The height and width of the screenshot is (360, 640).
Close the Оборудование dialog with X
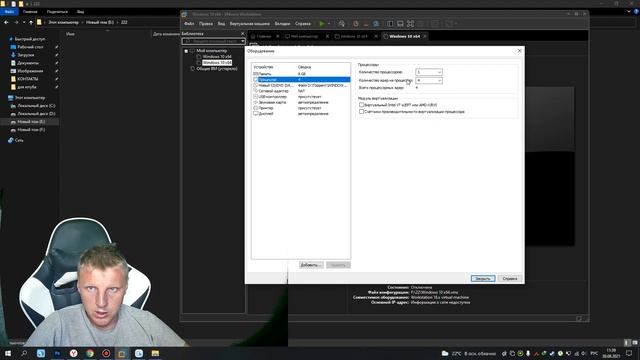[x=519, y=51]
